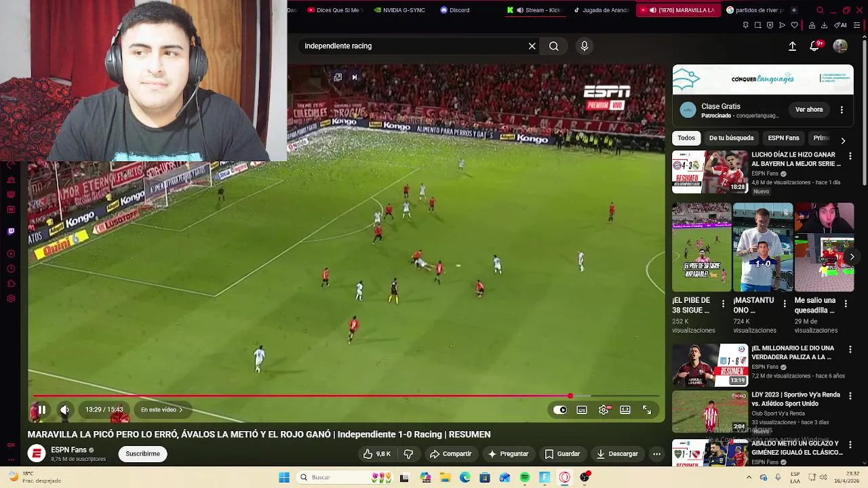The width and height of the screenshot is (868, 488).
Task: Switch to the NVIDIA G-SYNC tab
Action: 399,10
